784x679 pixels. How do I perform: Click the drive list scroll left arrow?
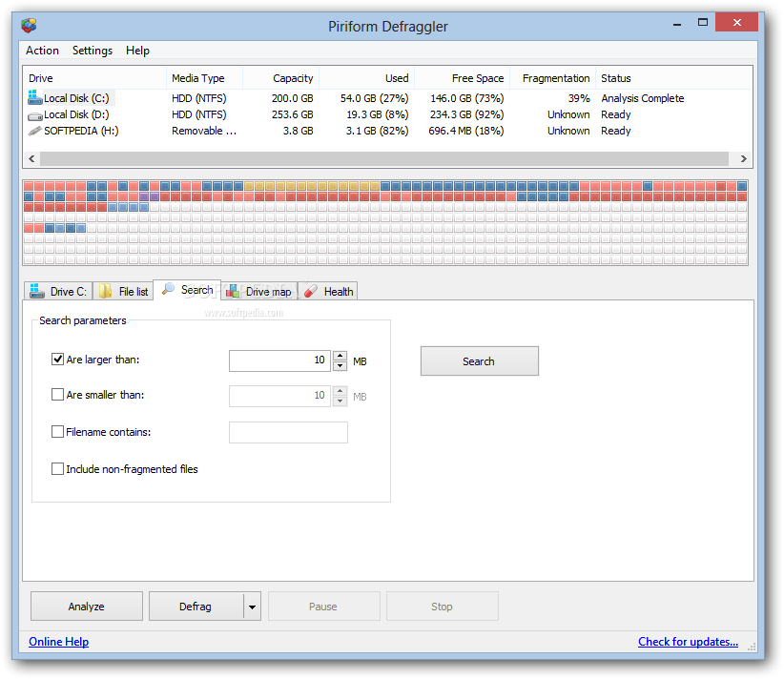[x=31, y=158]
